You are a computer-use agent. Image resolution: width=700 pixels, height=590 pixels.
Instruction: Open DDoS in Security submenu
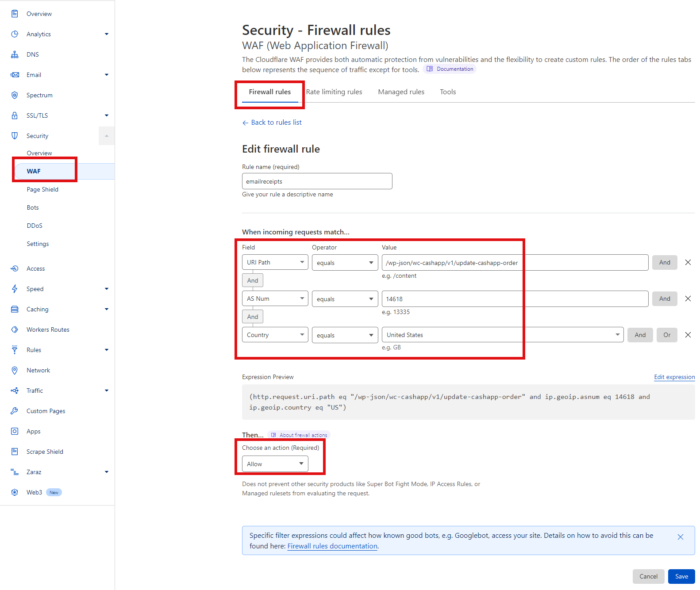(35, 226)
